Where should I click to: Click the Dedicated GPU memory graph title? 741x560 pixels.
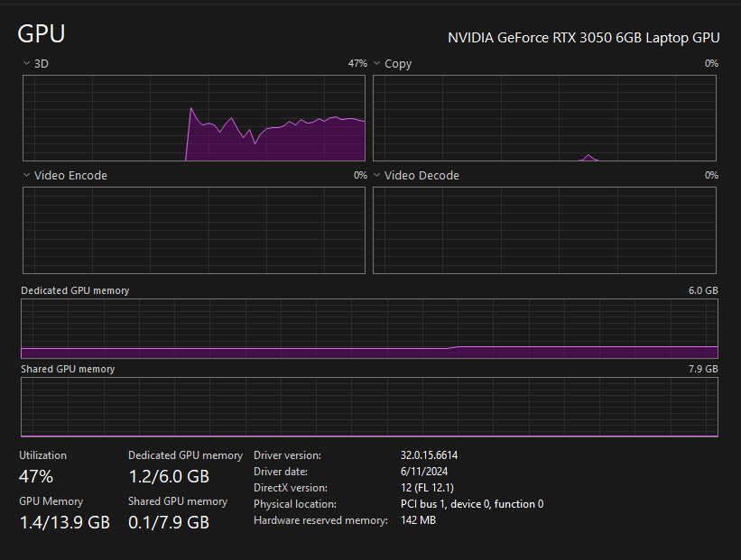tap(75, 290)
